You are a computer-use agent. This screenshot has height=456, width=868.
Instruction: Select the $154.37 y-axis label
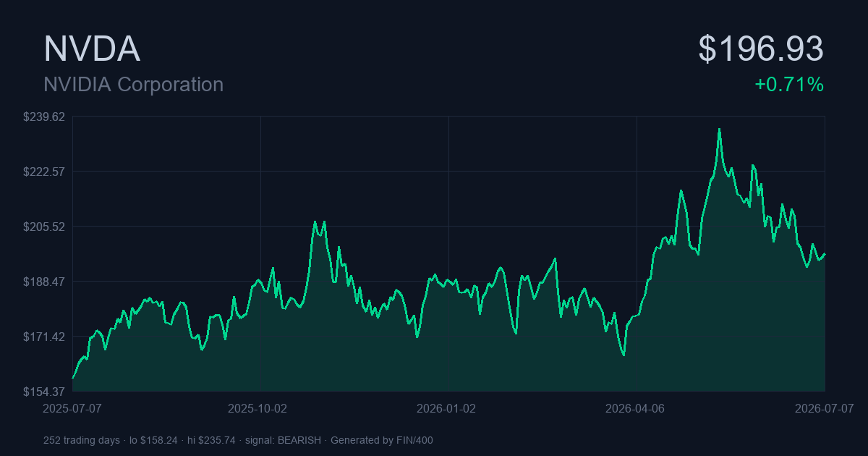[x=44, y=392]
